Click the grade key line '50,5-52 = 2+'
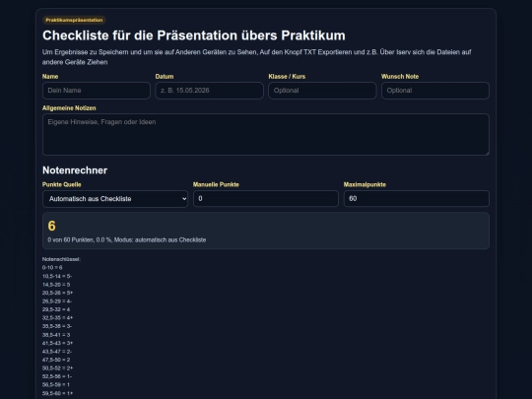This screenshot has width=532, height=399. 58,368
